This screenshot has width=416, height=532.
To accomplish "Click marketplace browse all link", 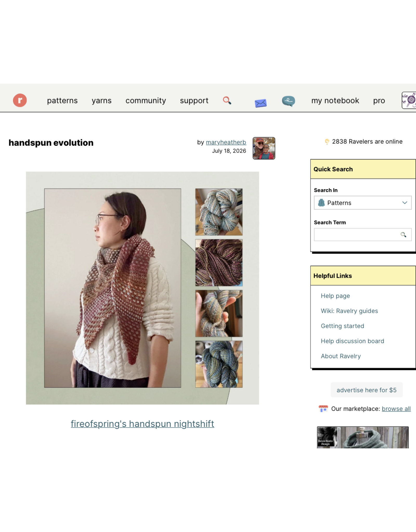I will point(396,409).
